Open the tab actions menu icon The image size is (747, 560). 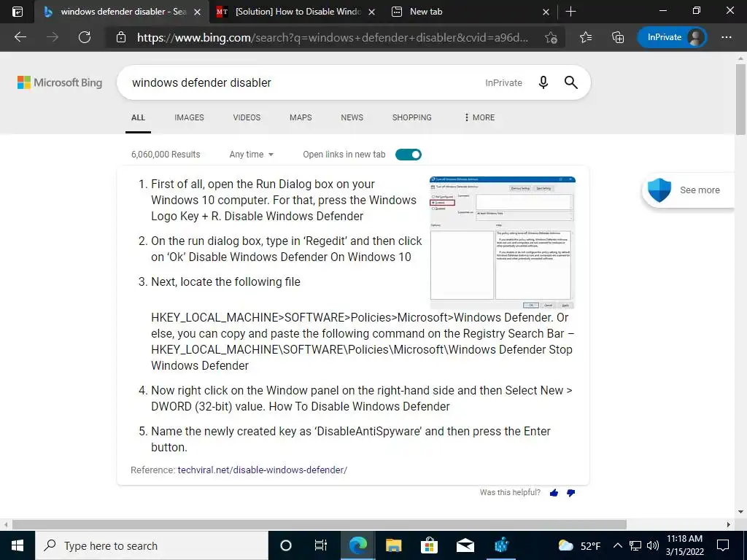coord(18,12)
